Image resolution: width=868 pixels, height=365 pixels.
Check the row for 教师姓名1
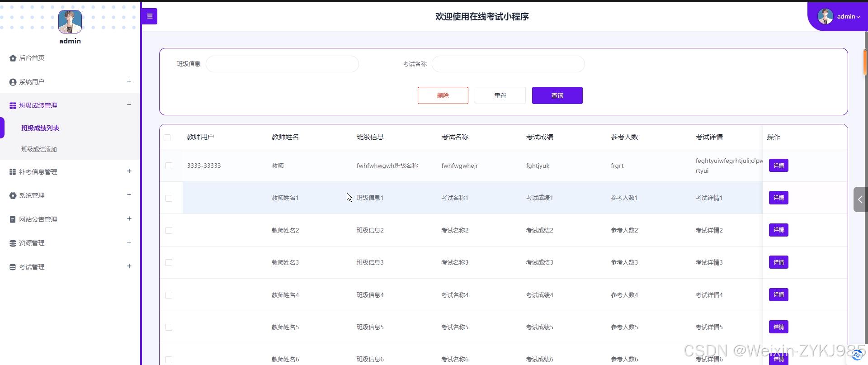[x=169, y=198]
